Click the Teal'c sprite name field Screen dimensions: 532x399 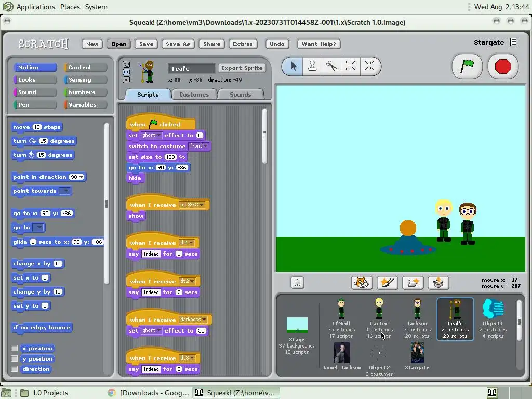(192, 68)
